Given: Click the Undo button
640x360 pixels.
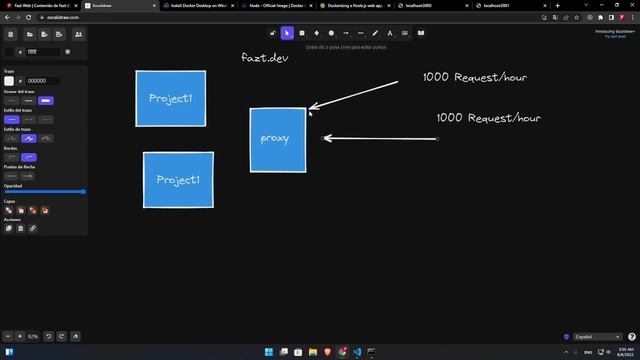Looking at the screenshot, I should pyautogui.click(x=49, y=337).
